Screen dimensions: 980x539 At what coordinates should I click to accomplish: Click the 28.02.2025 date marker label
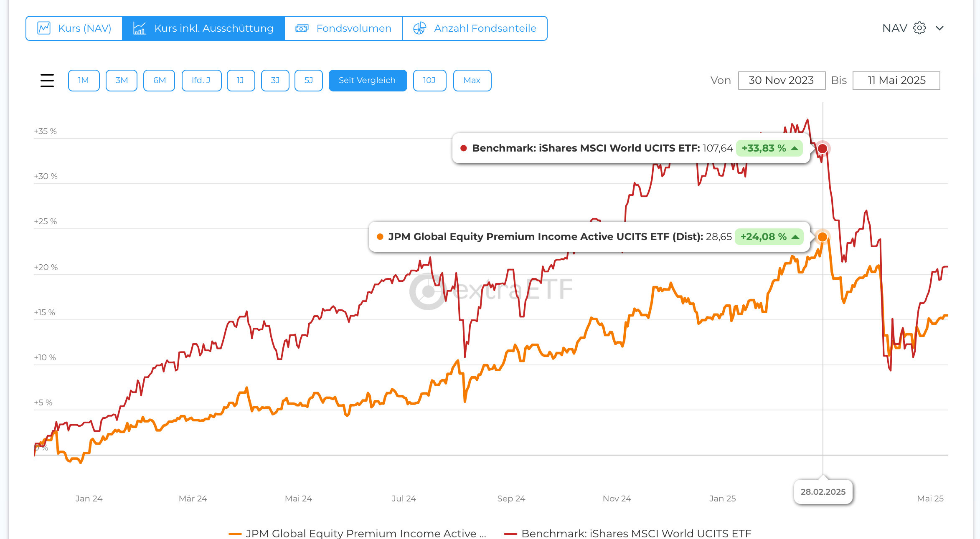tap(823, 492)
